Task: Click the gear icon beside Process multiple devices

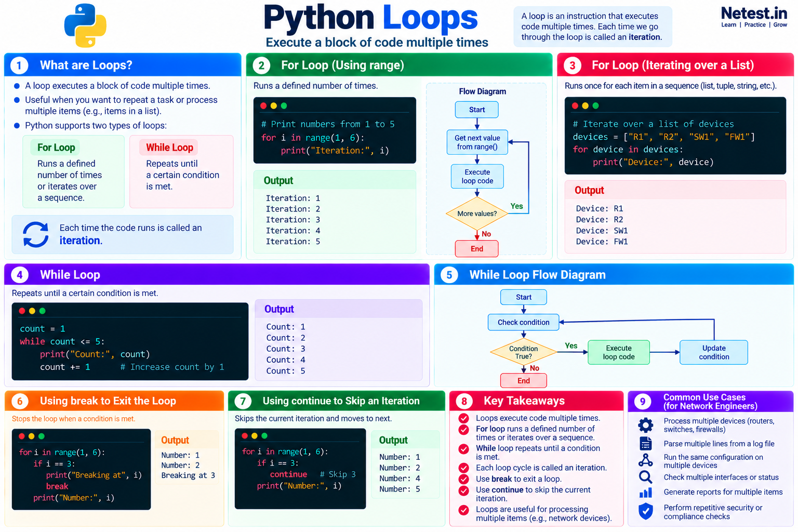Action: (x=645, y=425)
